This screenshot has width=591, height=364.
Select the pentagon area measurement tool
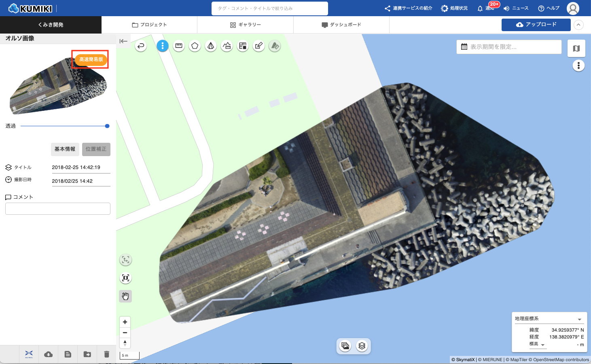tap(195, 46)
